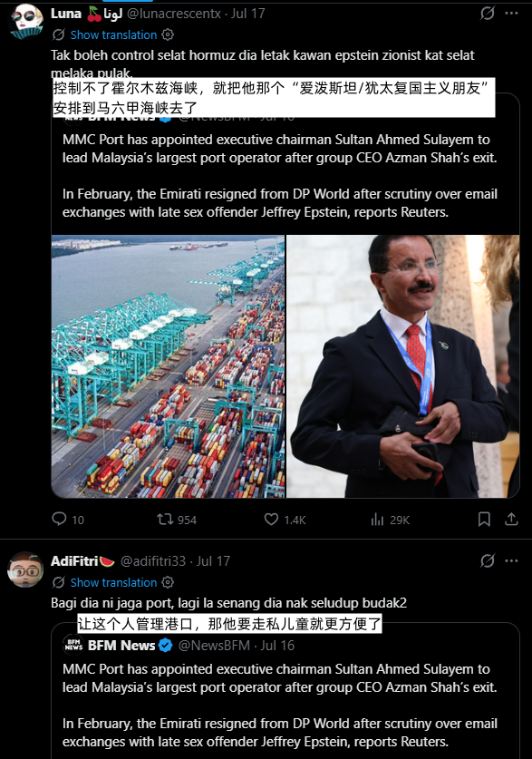Like Luna's post with the heart icon
Screen dimensions: 532x759
(x=271, y=520)
